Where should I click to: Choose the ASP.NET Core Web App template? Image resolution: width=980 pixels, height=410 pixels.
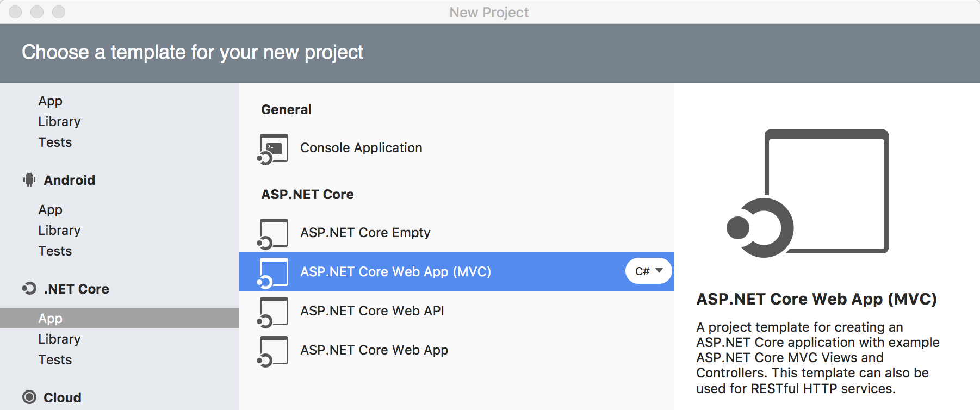457,350
